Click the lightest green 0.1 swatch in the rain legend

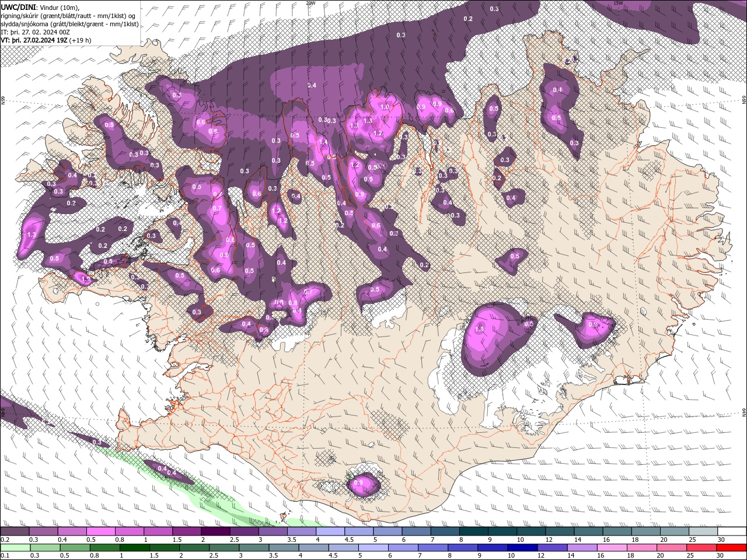[x=15, y=548]
